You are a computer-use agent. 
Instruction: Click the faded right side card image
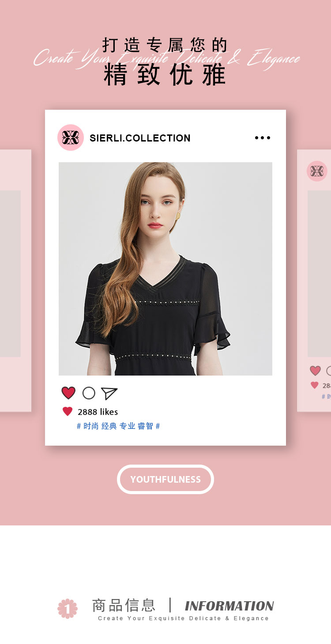coord(319,273)
